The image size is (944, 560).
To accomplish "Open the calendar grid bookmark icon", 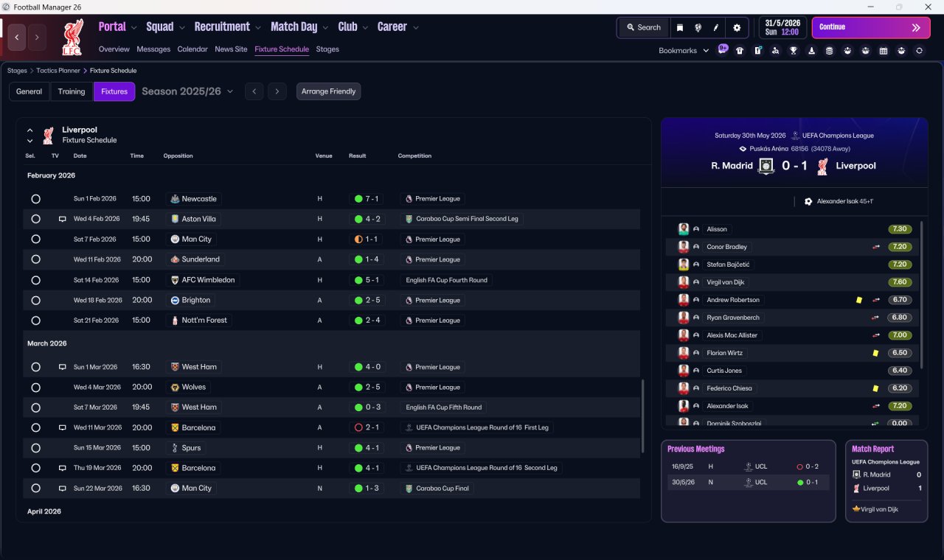I will point(884,51).
